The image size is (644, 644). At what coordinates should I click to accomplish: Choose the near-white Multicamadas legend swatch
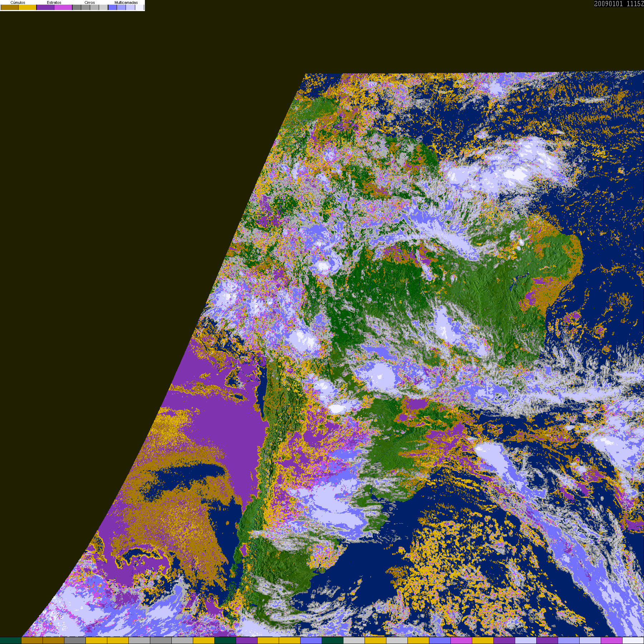click(139, 8)
